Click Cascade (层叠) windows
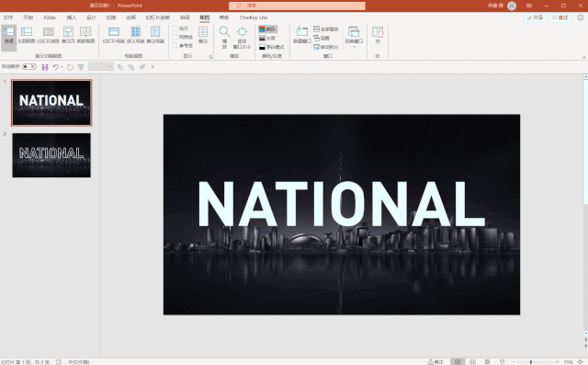Viewport: 588px width, 365px height. click(322, 38)
